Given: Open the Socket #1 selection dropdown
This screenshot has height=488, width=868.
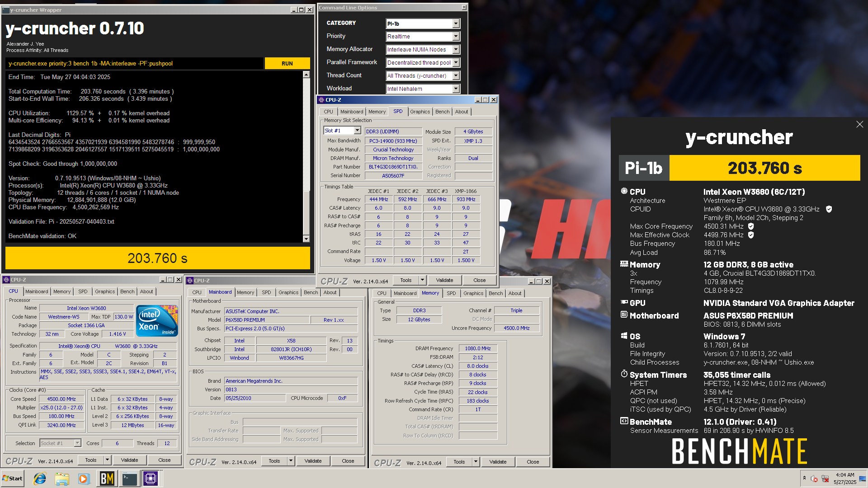Looking at the screenshot, I should click(60, 443).
